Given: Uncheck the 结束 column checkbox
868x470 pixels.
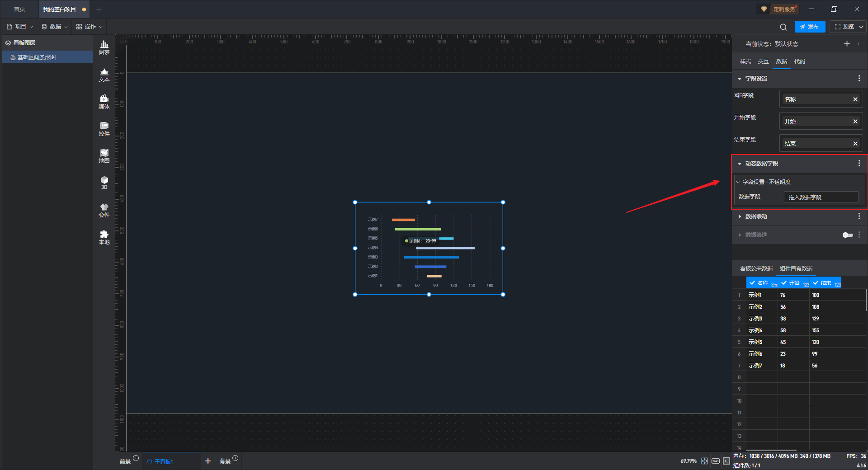Looking at the screenshot, I should pyautogui.click(x=816, y=283).
